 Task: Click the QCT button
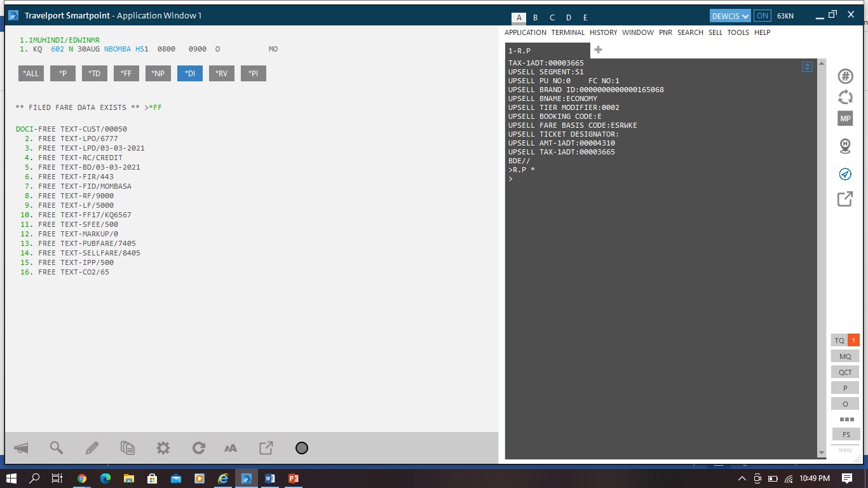click(844, 372)
